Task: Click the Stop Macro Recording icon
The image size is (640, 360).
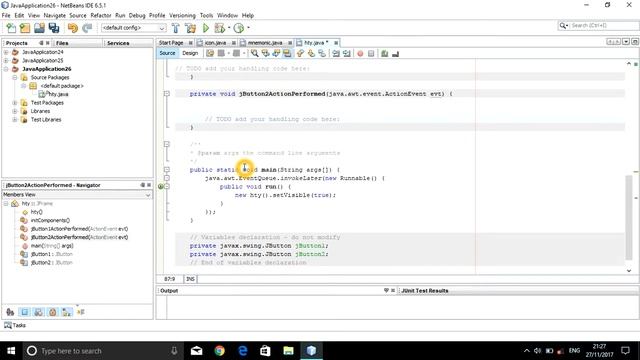Action: click(371, 53)
